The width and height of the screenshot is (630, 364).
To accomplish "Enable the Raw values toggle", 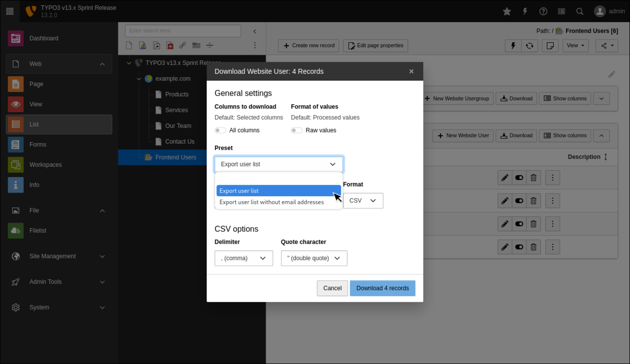I will [296, 130].
